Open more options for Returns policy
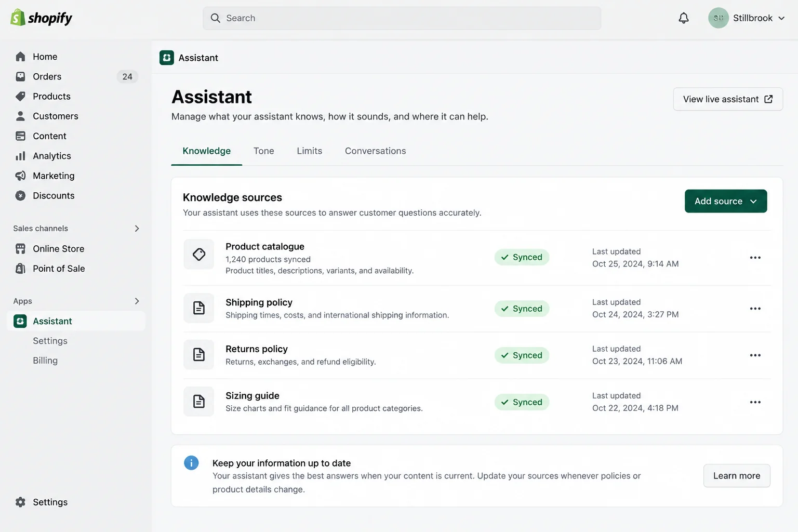Image resolution: width=798 pixels, height=532 pixels. [755, 355]
